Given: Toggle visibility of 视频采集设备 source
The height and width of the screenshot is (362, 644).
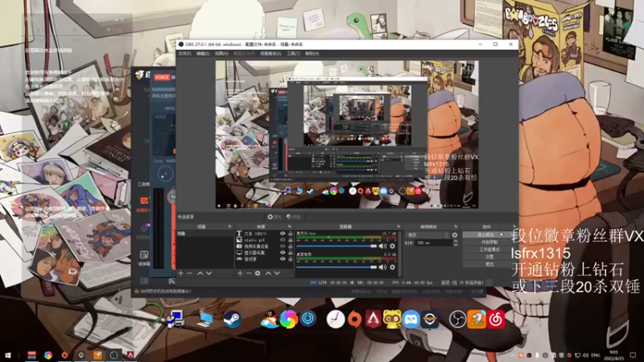Looking at the screenshot, I should coord(283,246).
